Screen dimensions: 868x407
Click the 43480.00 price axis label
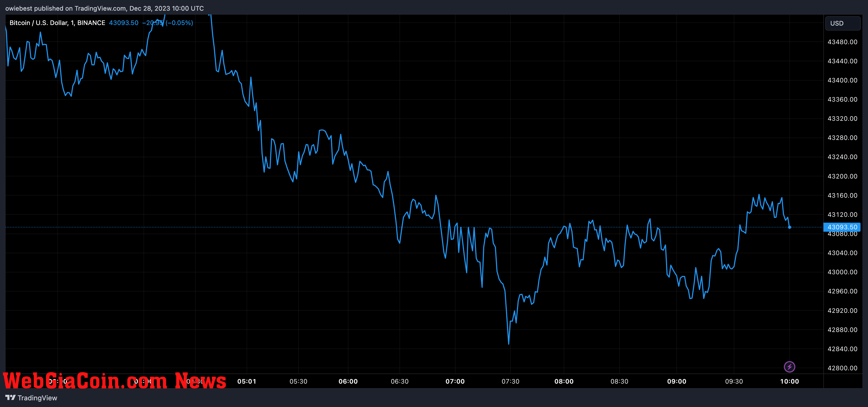tap(842, 42)
